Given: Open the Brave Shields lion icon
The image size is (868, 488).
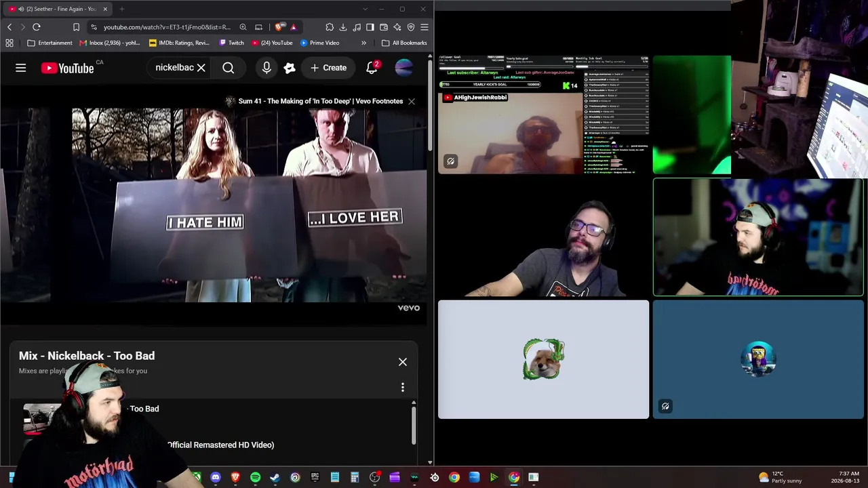Looking at the screenshot, I should pyautogui.click(x=279, y=27).
